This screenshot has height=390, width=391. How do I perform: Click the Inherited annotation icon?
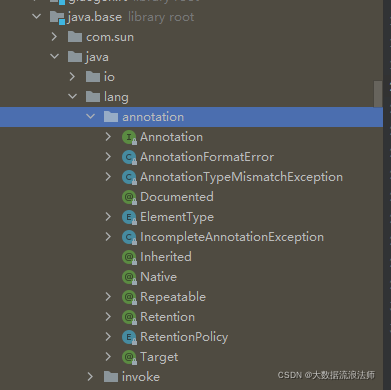[129, 257]
